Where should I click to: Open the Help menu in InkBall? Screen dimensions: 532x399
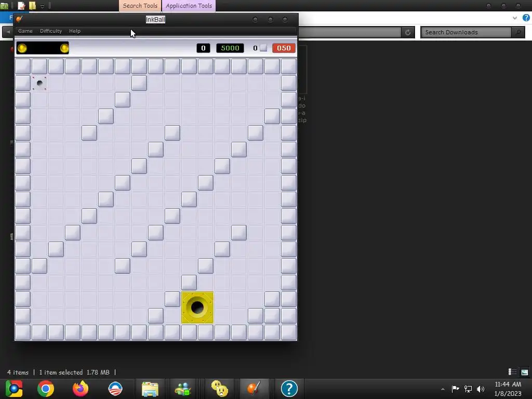click(x=75, y=31)
